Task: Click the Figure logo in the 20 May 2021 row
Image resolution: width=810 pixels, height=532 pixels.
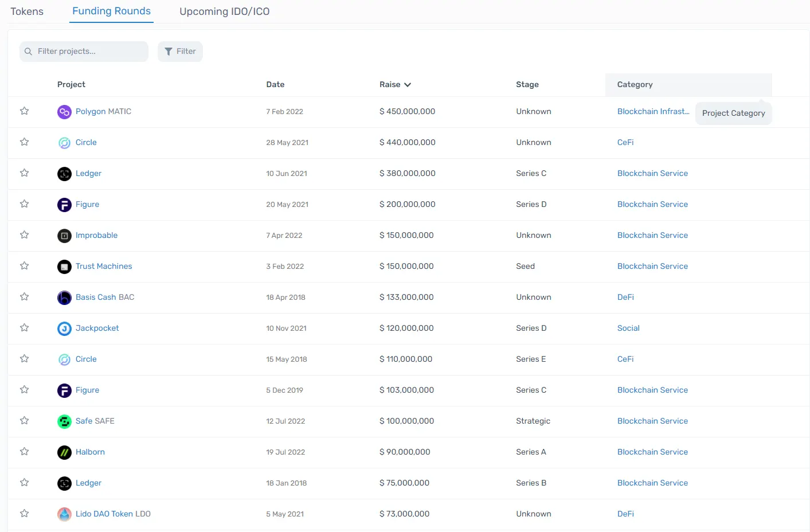Action: point(64,205)
